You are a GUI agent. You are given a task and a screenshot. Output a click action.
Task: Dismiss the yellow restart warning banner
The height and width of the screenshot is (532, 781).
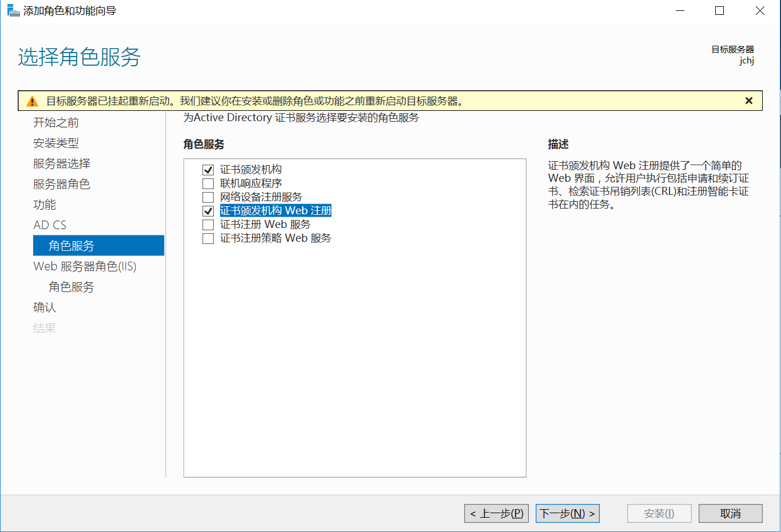(x=748, y=101)
